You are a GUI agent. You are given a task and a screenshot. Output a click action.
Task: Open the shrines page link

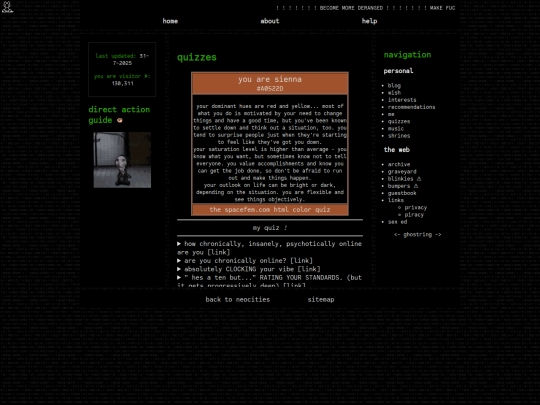pyautogui.click(x=399, y=136)
